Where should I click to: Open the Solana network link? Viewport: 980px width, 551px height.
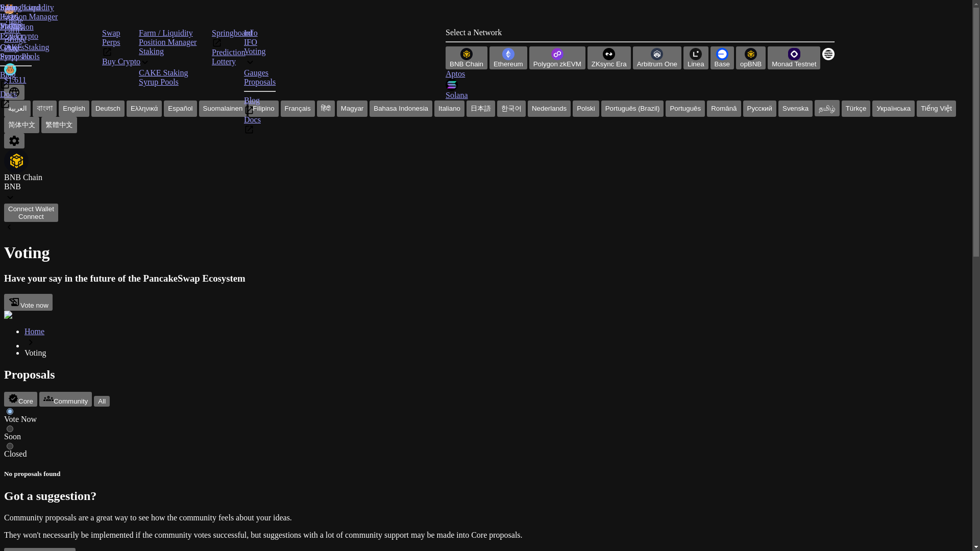(457, 95)
